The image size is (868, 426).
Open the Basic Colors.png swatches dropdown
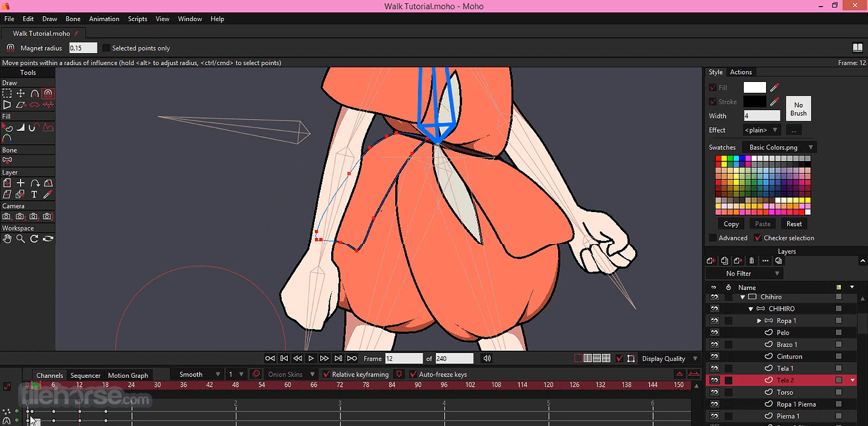tap(781, 147)
